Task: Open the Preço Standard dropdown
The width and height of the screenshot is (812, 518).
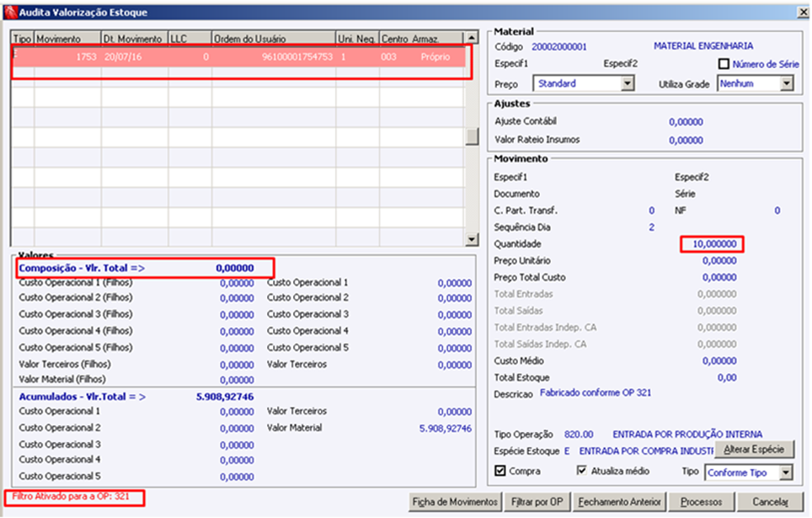Action: click(x=628, y=83)
